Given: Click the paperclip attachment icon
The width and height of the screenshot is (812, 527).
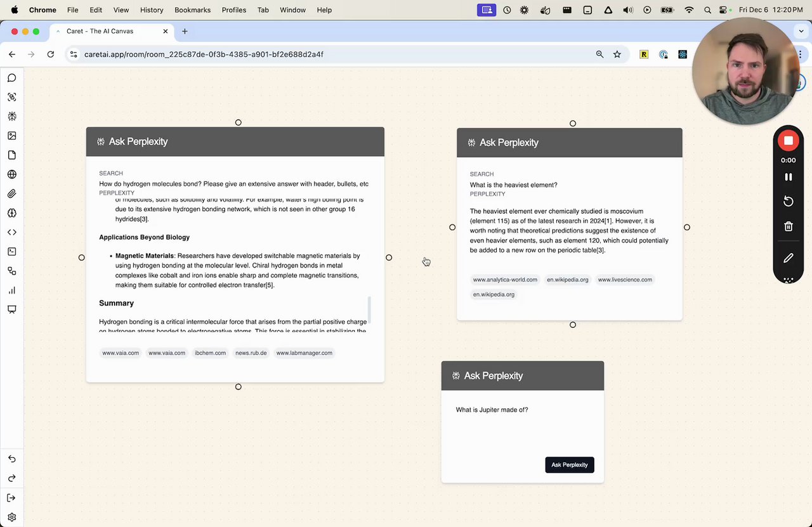Looking at the screenshot, I should click(11, 194).
